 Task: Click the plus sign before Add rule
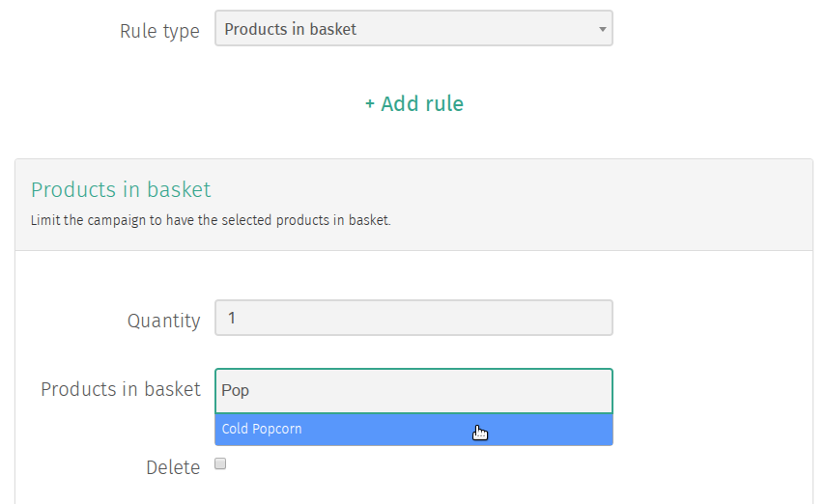pyautogui.click(x=370, y=103)
